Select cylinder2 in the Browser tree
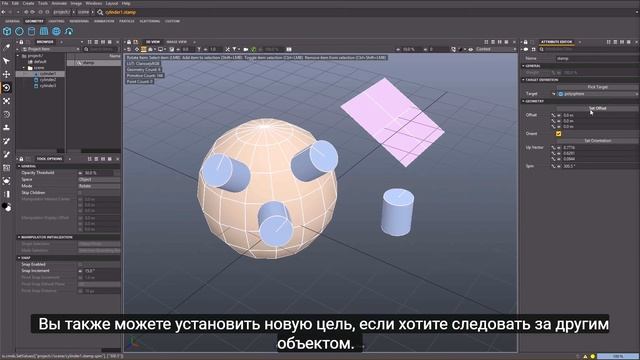Image resolution: width=640 pixels, height=360 pixels. click(x=48, y=80)
